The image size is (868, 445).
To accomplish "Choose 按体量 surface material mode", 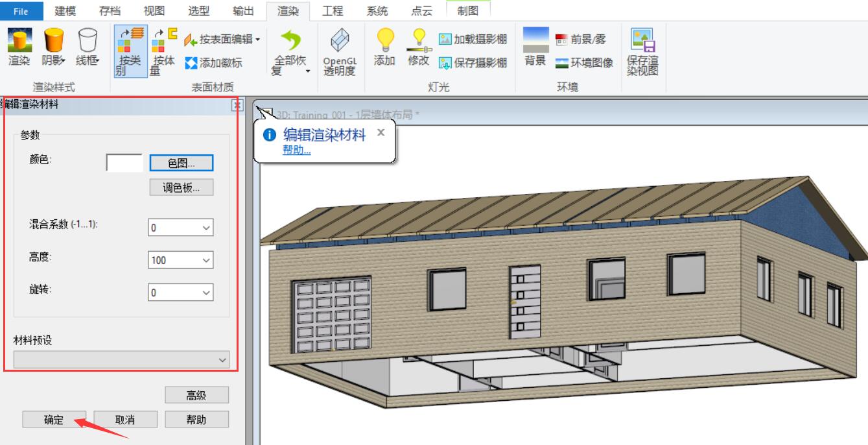I will point(164,51).
